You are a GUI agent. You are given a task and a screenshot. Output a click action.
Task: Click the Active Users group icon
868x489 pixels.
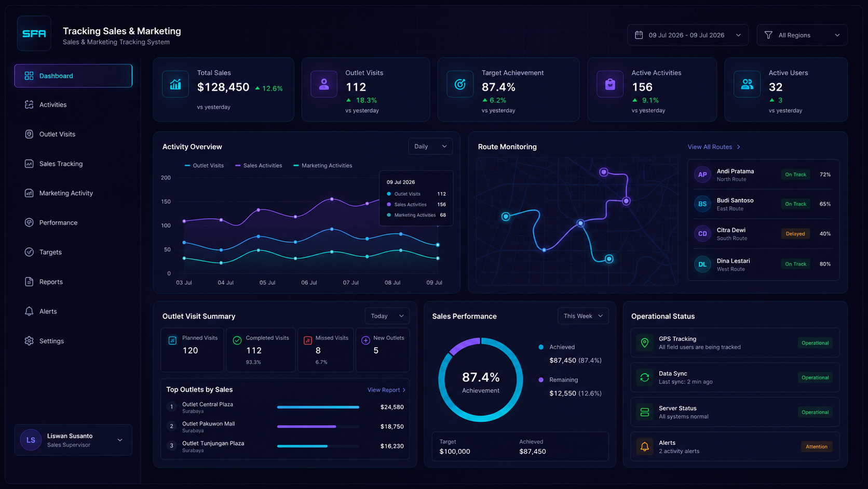747,84
